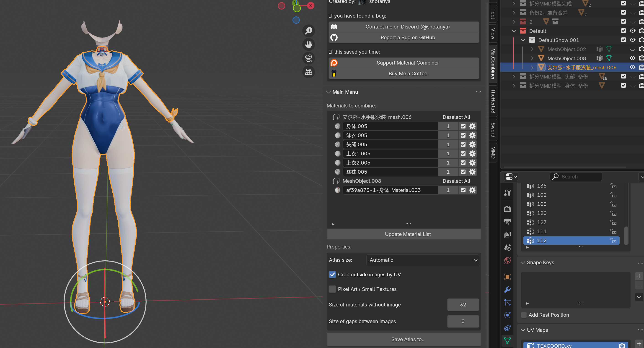This screenshot has height=348, width=644.
Task: Uncheck the 身体.005 material checkbox
Action: pos(463,126)
